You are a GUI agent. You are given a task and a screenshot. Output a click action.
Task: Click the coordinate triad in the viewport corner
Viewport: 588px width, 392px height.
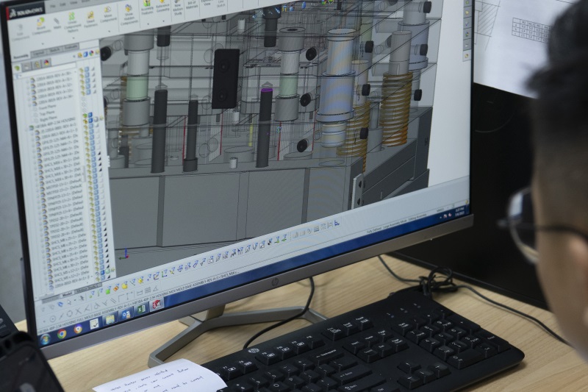[124, 254]
